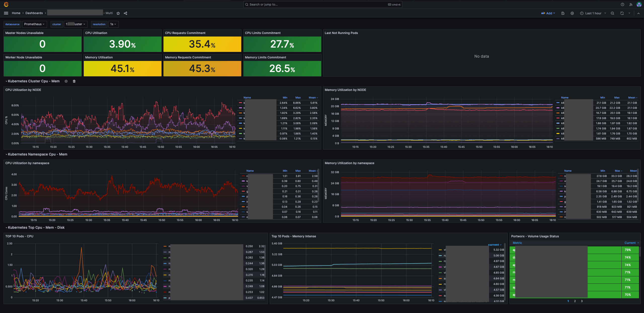Image resolution: width=644 pixels, height=313 pixels.
Task: Delete the Kubernetes Cluster Cpu - Mem row
Action: click(x=74, y=81)
